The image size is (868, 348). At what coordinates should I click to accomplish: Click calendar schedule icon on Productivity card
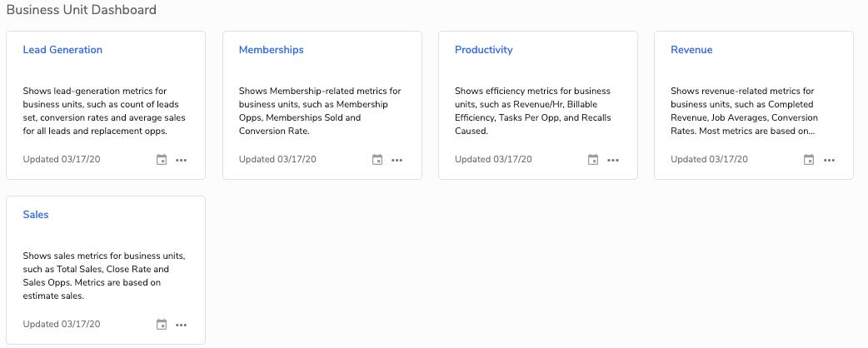tap(593, 160)
